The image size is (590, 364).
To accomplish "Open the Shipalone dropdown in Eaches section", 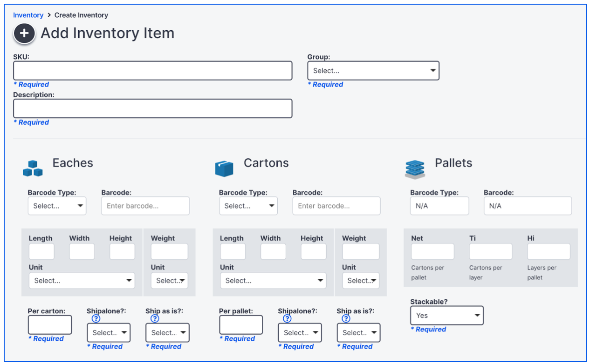I will pyautogui.click(x=109, y=332).
